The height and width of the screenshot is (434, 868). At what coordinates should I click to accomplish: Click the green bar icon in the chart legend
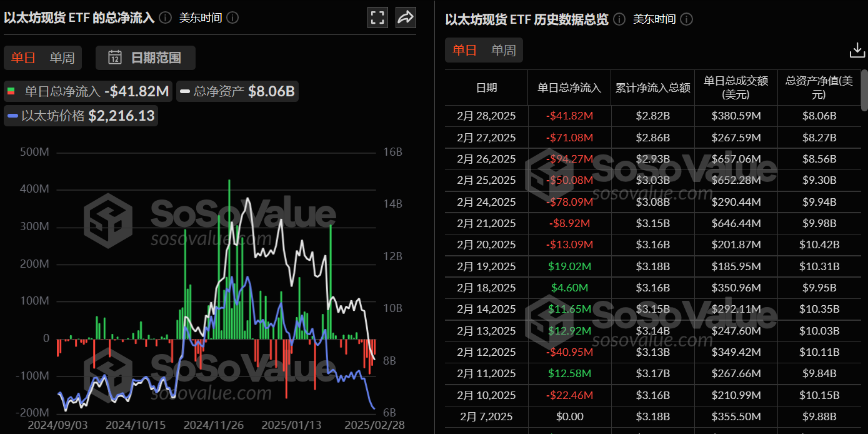pyautogui.click(x=11, y=91)
